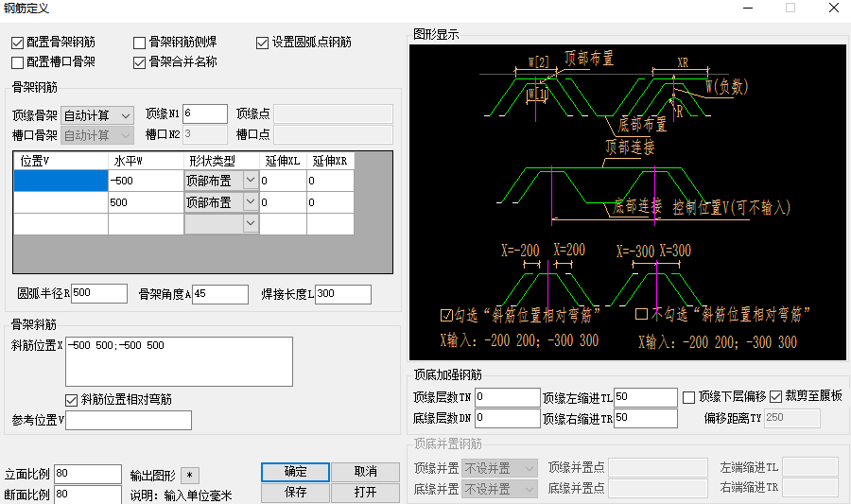Click the 延伸XR cell in 500 row
The width and height of the screenshot is (851, 504).
(x=330, y=201)
